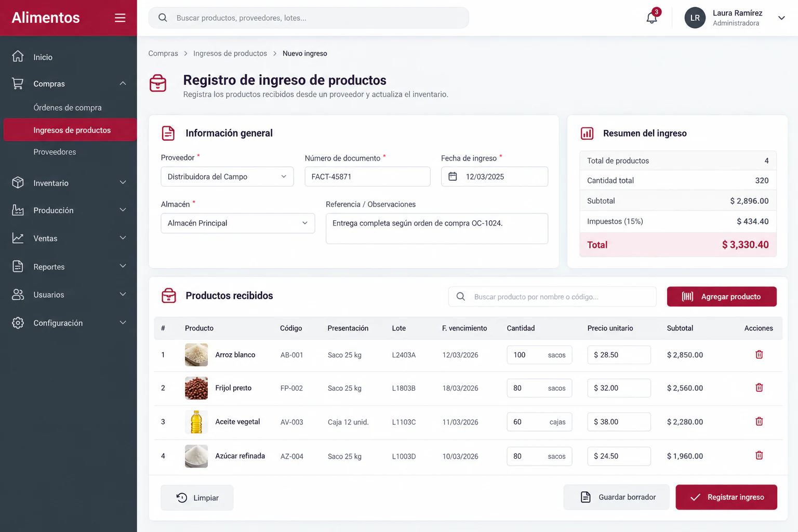Image resolution: width=798 pixels, height=532 pixels.
Task: Delete the Frijol preto row
Action: [x=759, y=388]
